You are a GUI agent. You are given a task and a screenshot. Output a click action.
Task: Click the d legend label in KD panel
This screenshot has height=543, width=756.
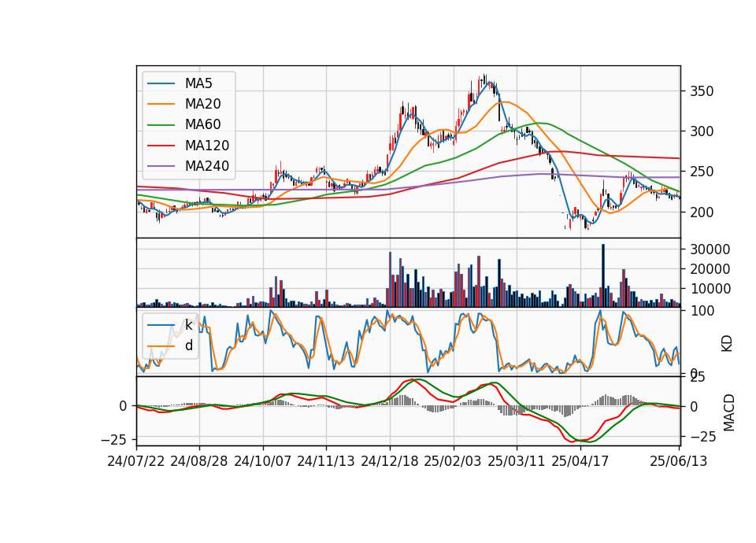pos(189,345)
